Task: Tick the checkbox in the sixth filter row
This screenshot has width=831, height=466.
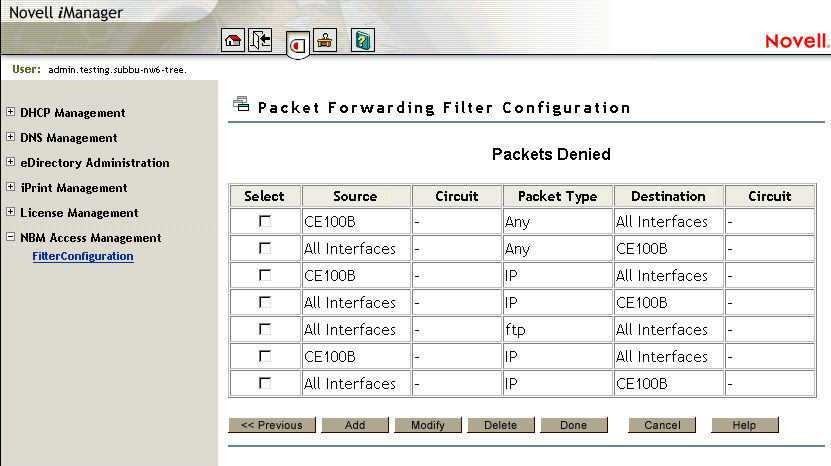Action: pos(265,356)
